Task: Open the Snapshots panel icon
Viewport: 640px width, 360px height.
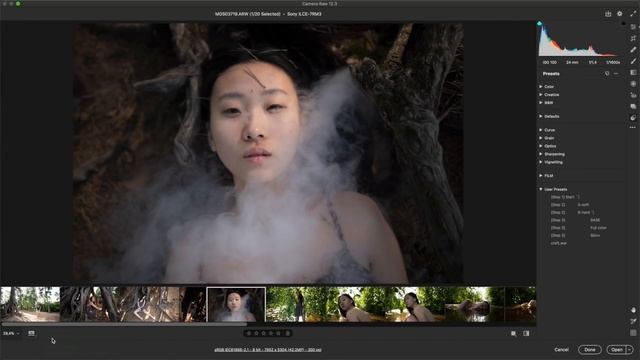Action: click(633, 107)
